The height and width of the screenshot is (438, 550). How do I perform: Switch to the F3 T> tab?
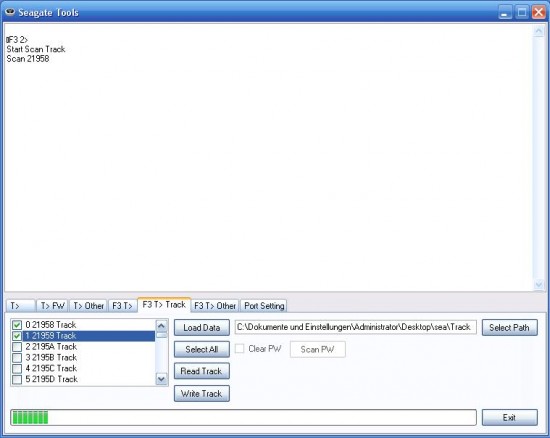point(122,306)
